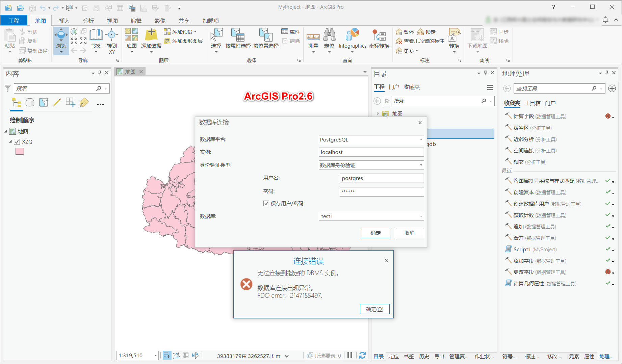Open the Insert (插入) ribbon tab

(x=64, y=21)
